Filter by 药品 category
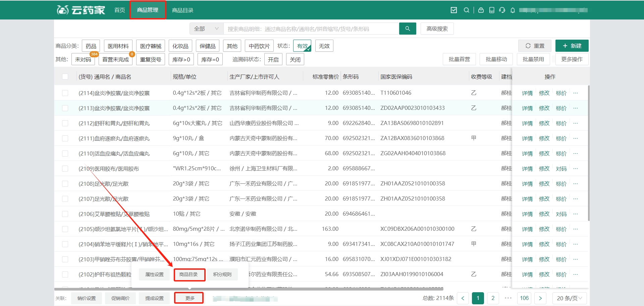 (x=91, y=46)
